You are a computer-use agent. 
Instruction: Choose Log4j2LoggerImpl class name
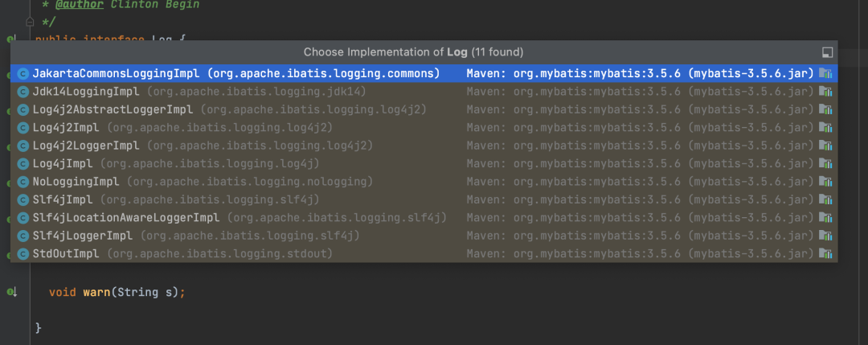pos(86,146)
